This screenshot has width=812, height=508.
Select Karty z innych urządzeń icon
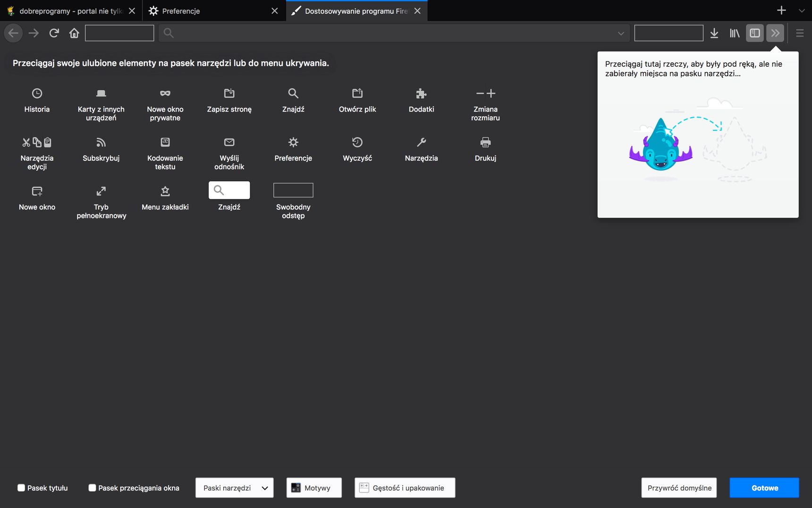point(101,93)
